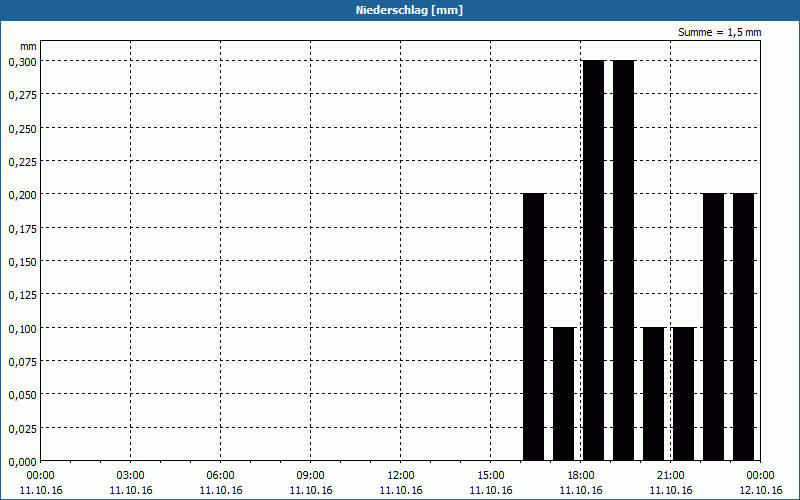Click the mm unit label

click(x=28, y=46)
